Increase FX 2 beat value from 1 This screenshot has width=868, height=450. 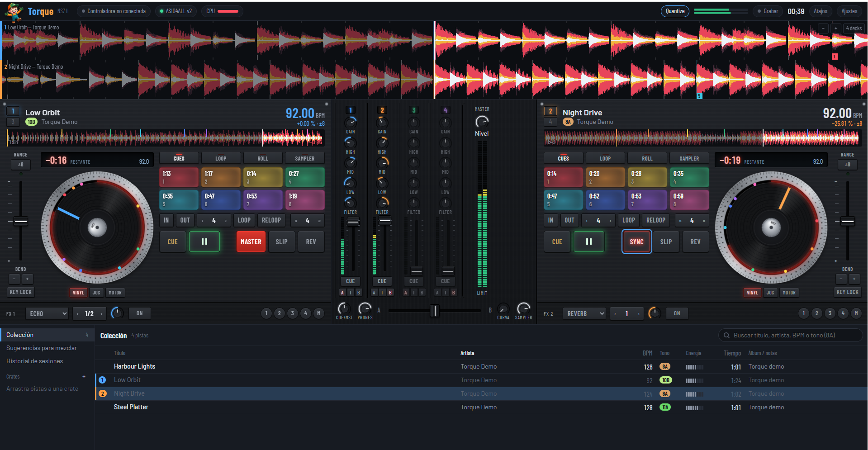coord(638,313)
